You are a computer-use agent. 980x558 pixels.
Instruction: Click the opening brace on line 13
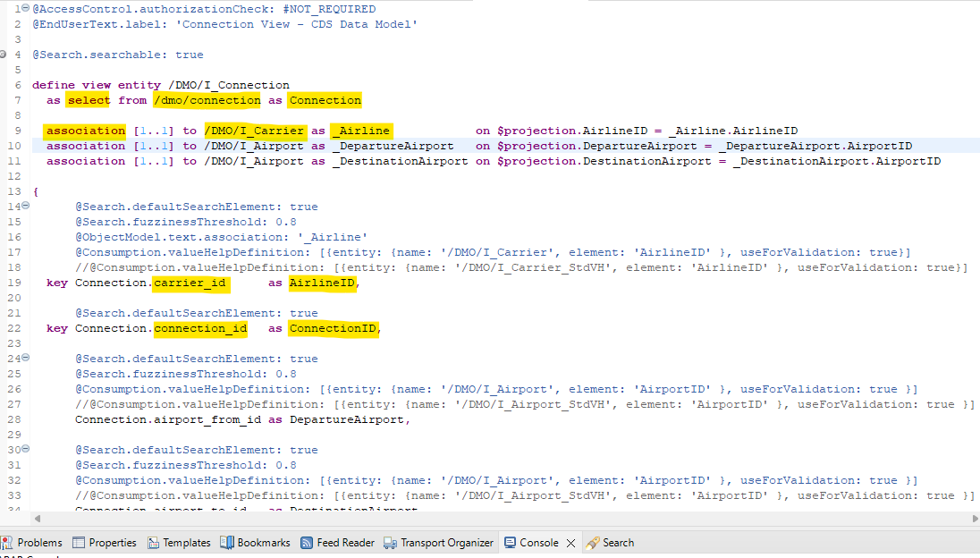pos(36,192)
